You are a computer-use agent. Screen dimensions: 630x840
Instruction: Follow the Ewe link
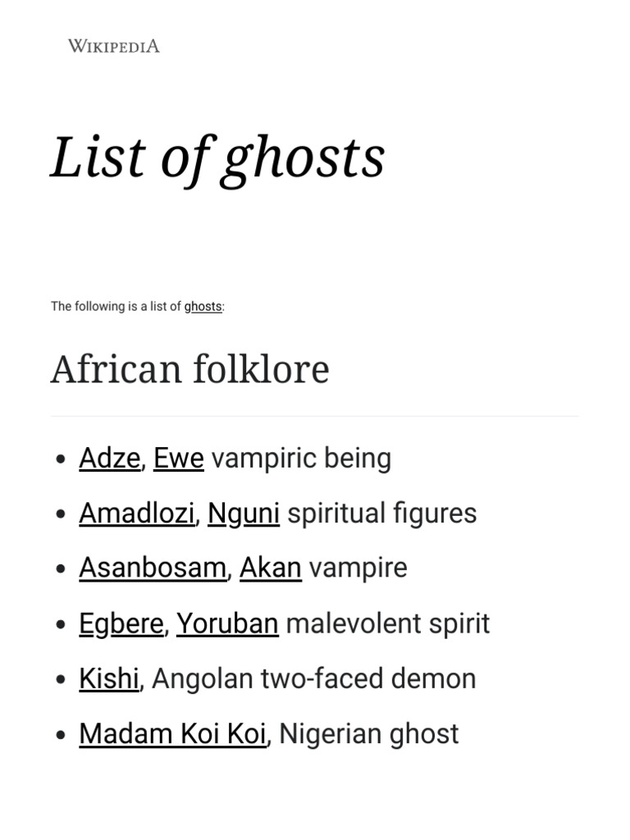(x=178, y=458)
